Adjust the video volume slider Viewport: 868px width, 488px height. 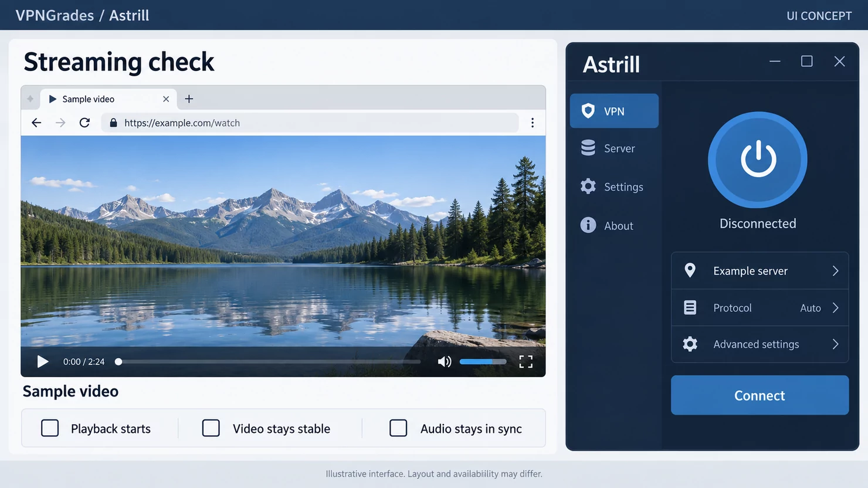click(x=483, y=361)
